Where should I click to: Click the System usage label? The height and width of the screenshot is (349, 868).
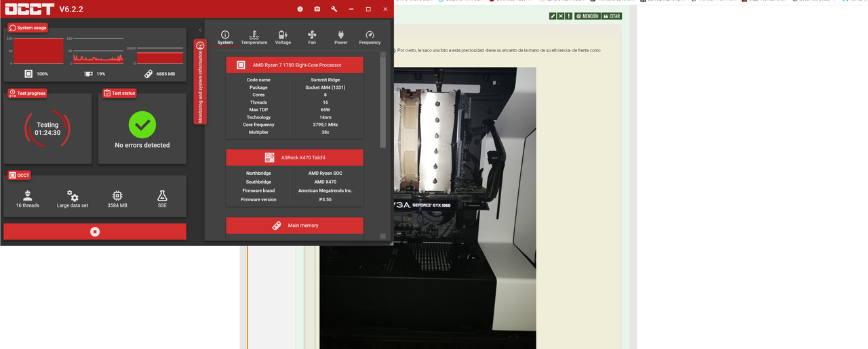point(28,28)
